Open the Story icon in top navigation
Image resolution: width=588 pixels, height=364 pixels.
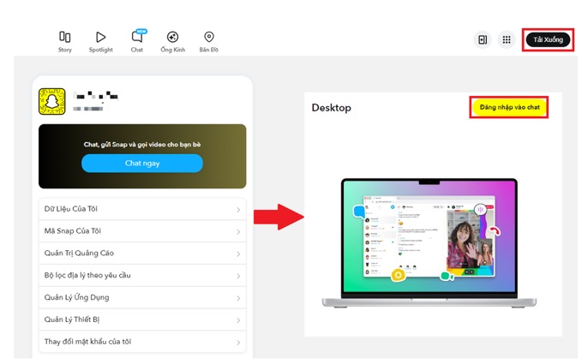pos(65,38)
